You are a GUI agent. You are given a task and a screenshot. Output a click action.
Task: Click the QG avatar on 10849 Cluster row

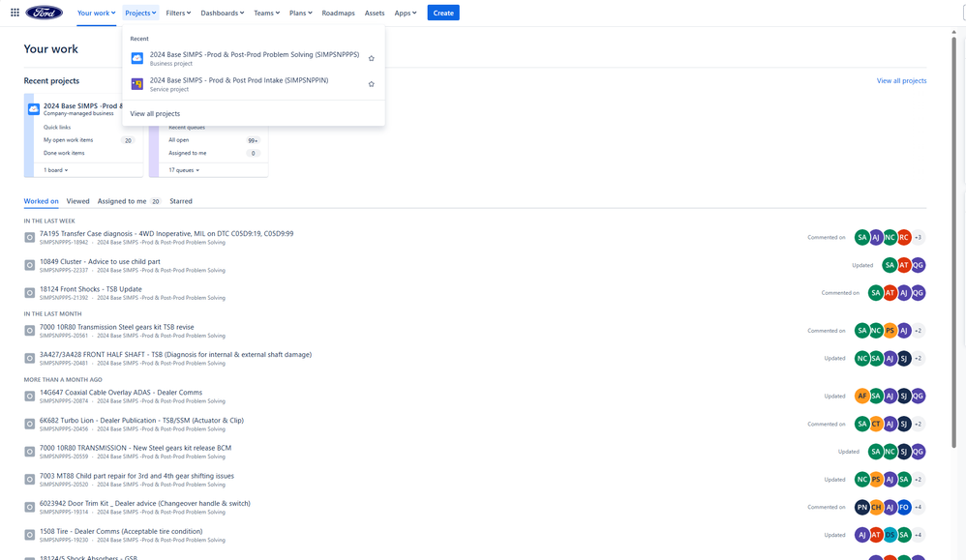[x=918, y=265]
